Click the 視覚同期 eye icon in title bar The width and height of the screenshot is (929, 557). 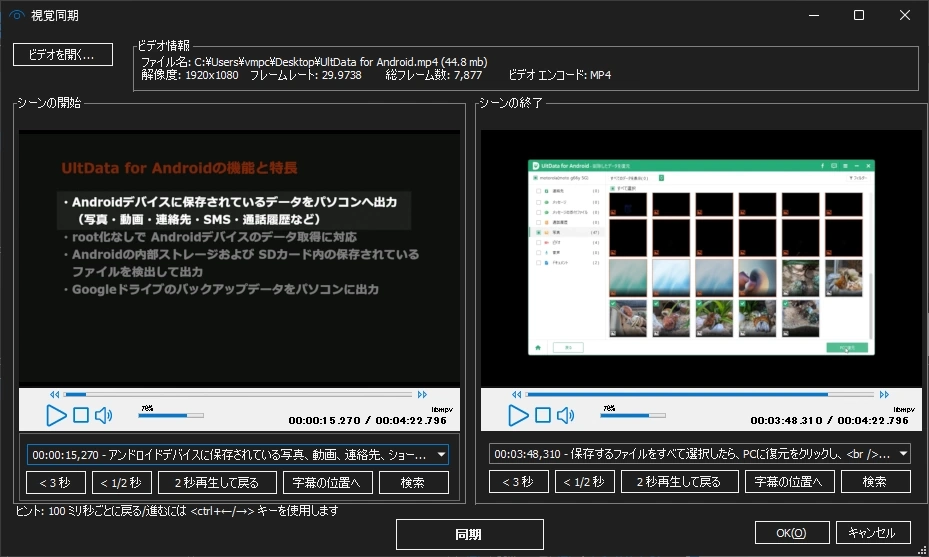[x=17, y=15]
